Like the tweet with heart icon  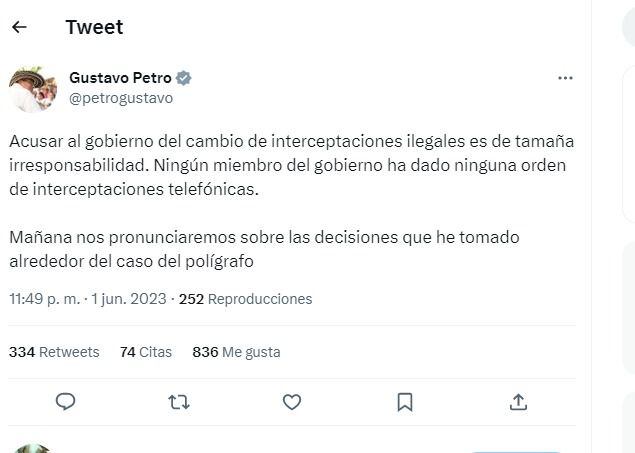pos(292,402)
